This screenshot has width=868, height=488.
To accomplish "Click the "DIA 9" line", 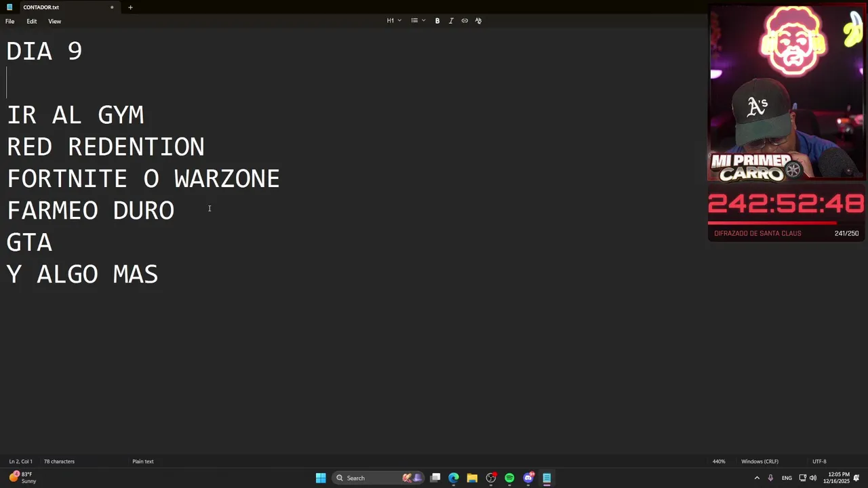I will click(44, 51).
